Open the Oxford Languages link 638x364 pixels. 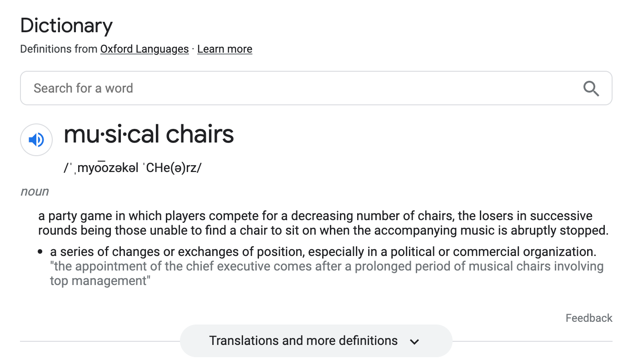[145, 49]
